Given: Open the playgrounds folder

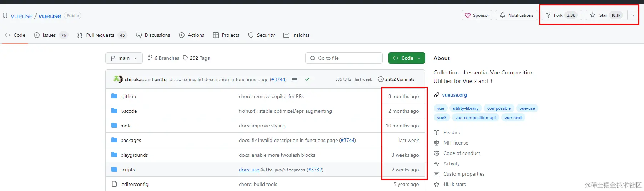Looking at the screenshot, I should [134, 155].
